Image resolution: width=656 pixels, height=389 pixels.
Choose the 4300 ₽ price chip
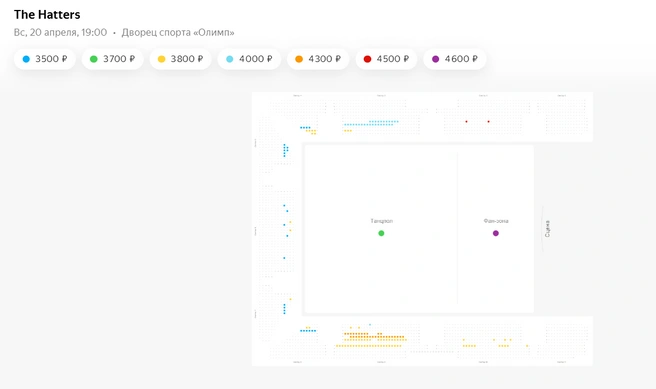click(318, 59)
